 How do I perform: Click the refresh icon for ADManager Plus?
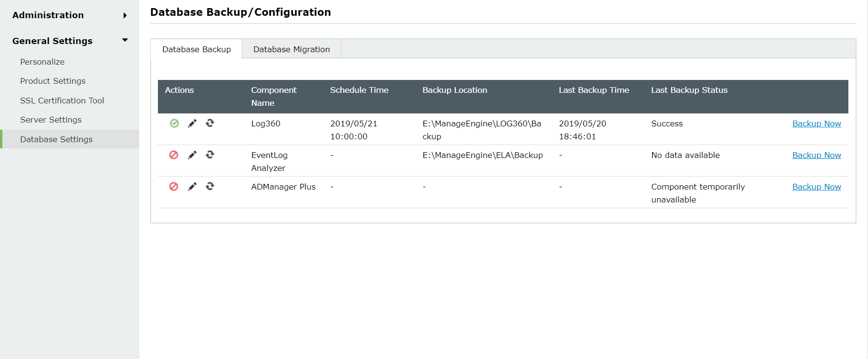[210, 186]
